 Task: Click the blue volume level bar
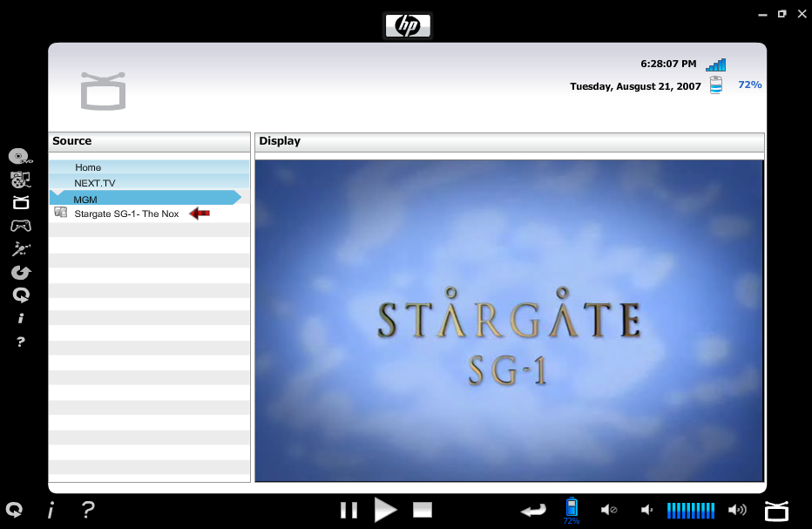pos(691,511)
